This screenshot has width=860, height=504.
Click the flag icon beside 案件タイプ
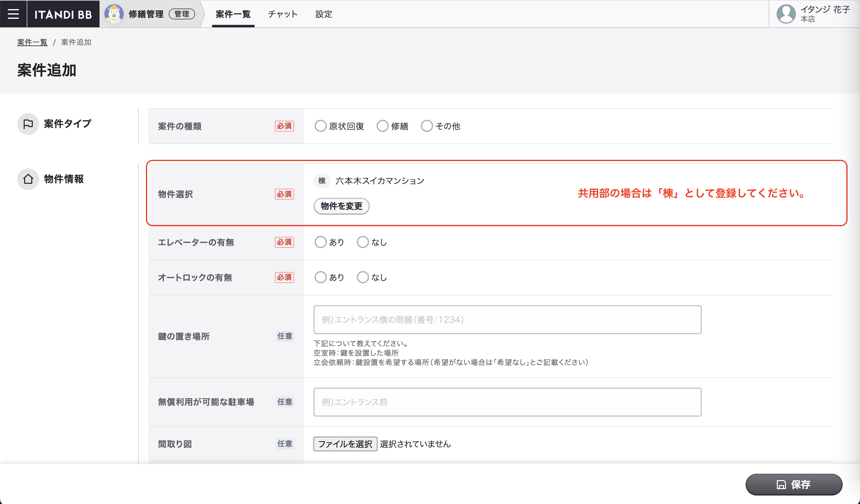(x=28, y=124)
